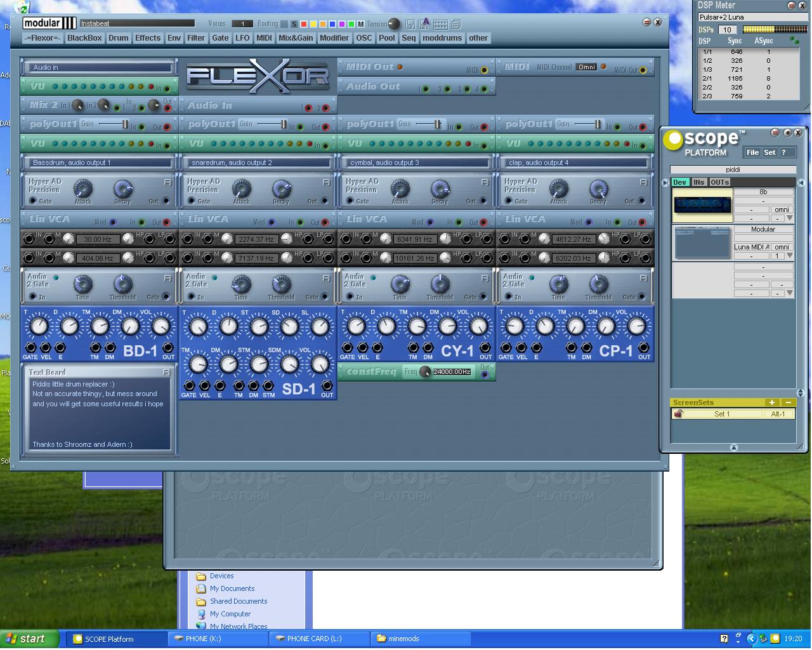
Task: Click the CP-1 OUT jack
Action: tap(644, 348)
